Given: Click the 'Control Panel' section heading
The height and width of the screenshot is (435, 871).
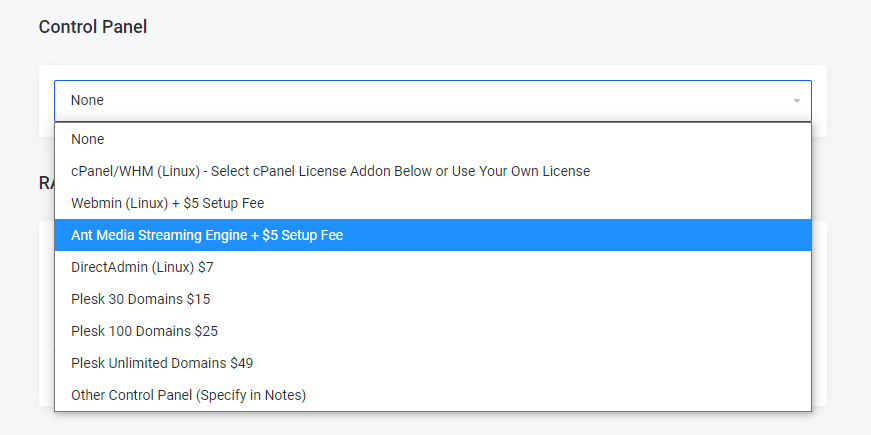Looking at the screenshot, I should click(x=93, y=27).
